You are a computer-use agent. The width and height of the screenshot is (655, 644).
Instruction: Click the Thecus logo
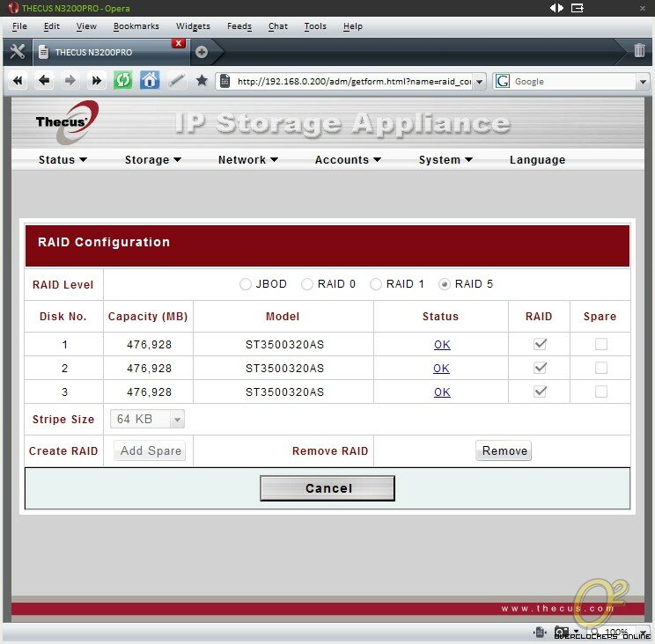[67, 122]
